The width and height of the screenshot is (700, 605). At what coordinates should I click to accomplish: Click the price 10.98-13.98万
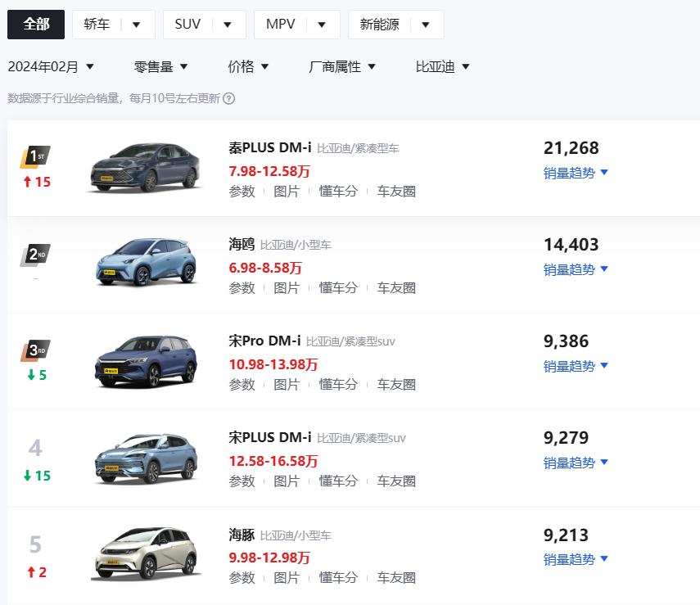point(273,364)
